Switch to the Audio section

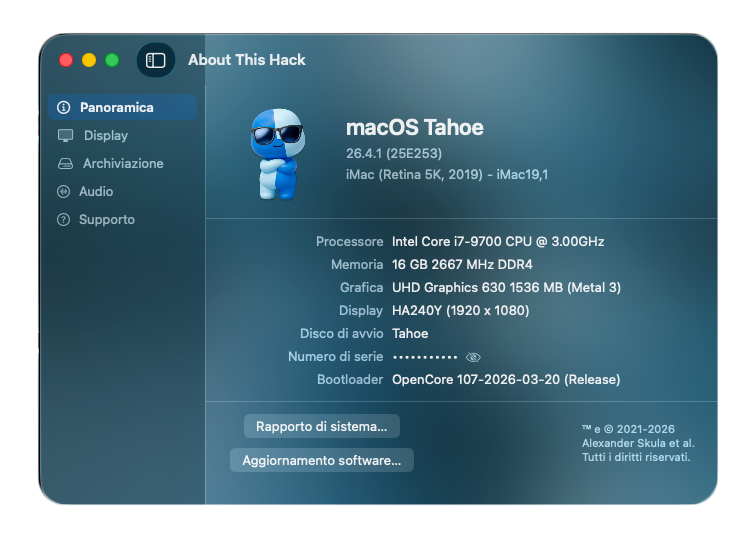(122, 191)
